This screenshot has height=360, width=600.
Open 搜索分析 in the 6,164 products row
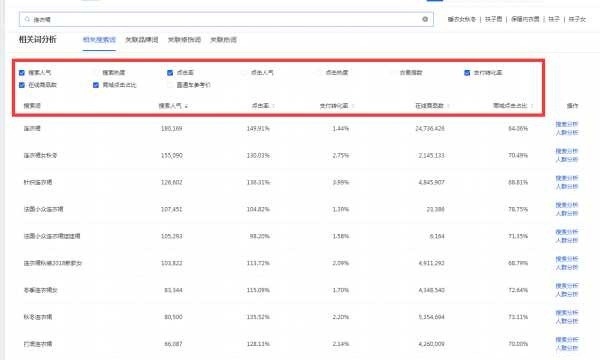[567, 232]
